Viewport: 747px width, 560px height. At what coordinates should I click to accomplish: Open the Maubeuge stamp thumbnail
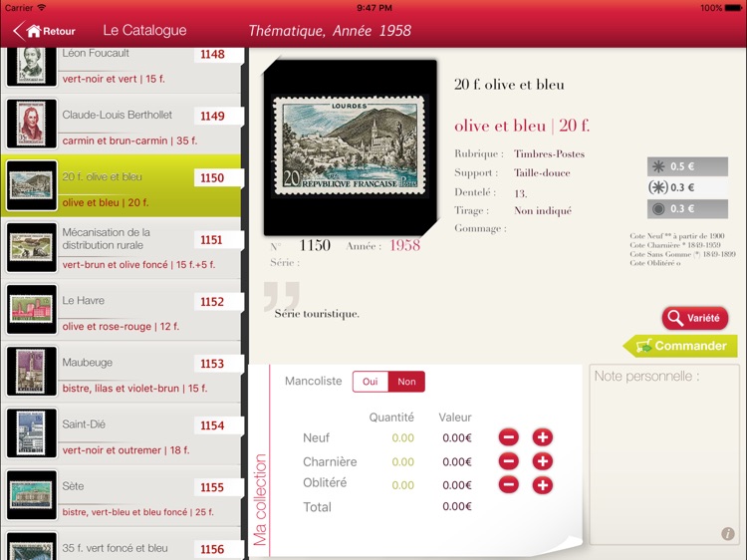pyautogui.click(x=32, y=372)
